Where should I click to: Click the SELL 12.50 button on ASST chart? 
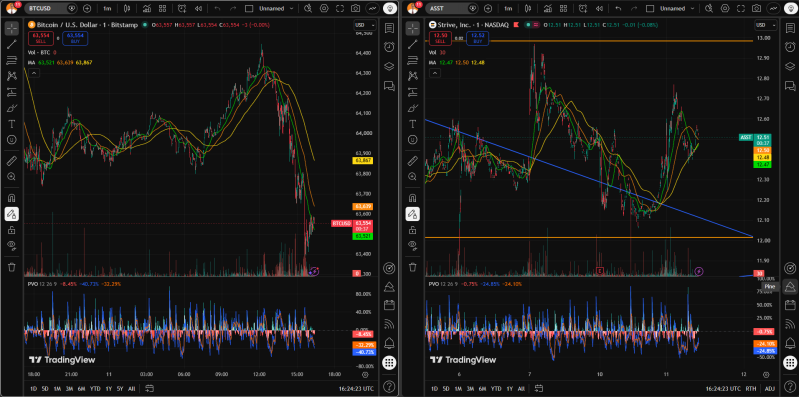pyautogui.click(x=440, y=39)
